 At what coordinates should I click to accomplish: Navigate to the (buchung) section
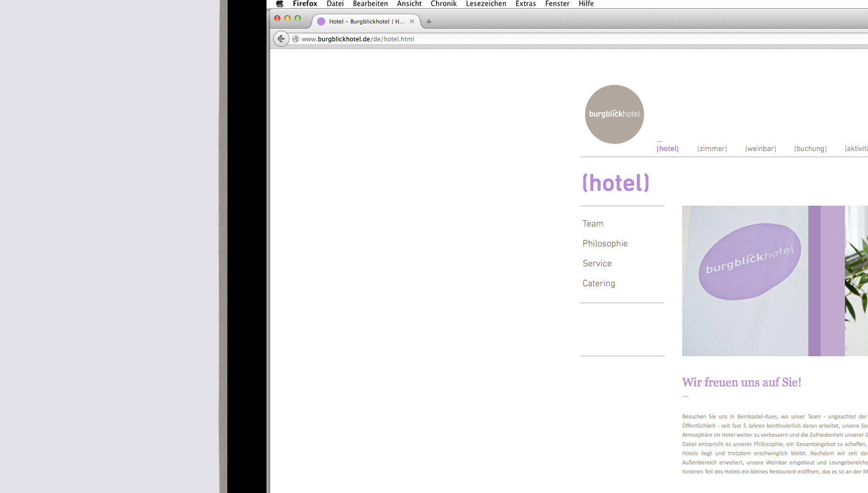(x=810, y=149)
